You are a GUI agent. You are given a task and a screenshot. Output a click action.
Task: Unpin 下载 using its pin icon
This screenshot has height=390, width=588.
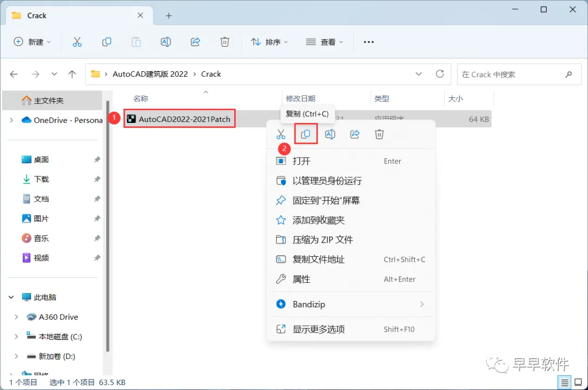coord(97,179)
